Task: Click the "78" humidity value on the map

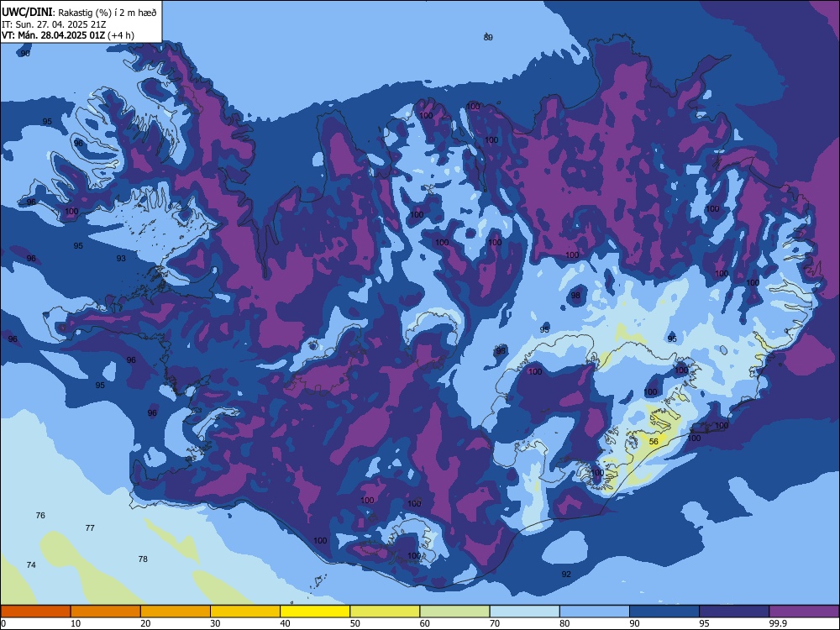Action: pyautogui.click(x=143, y=559)
